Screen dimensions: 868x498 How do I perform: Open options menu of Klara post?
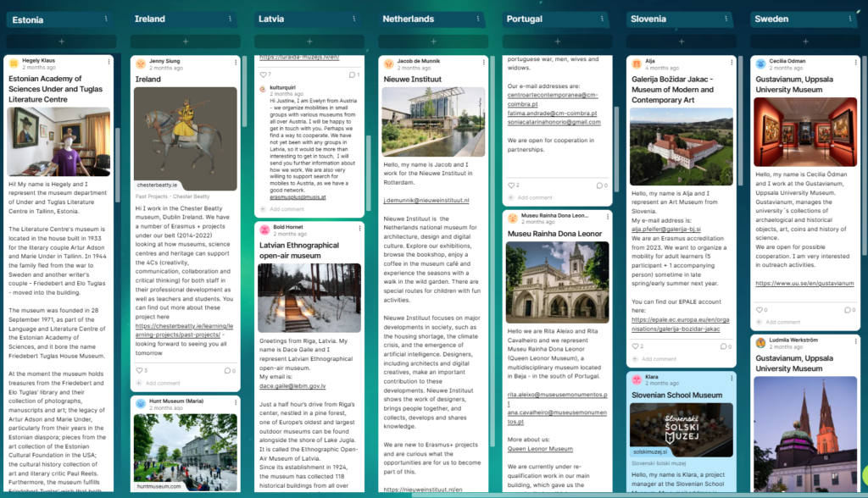coord(732,379)
